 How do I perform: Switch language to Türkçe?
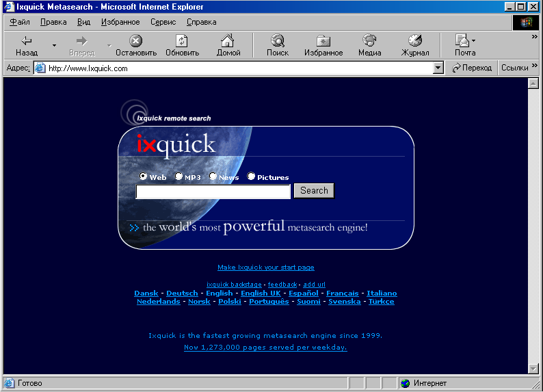click(382, 302)
